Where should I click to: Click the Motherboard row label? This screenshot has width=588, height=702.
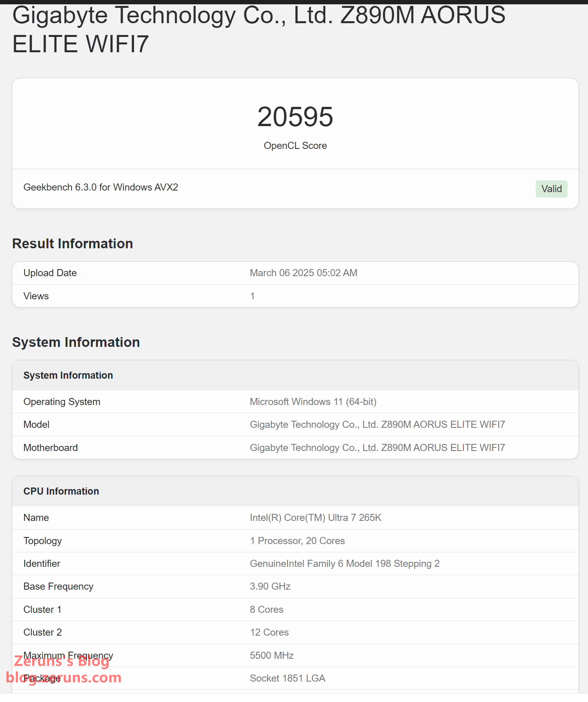51,448
